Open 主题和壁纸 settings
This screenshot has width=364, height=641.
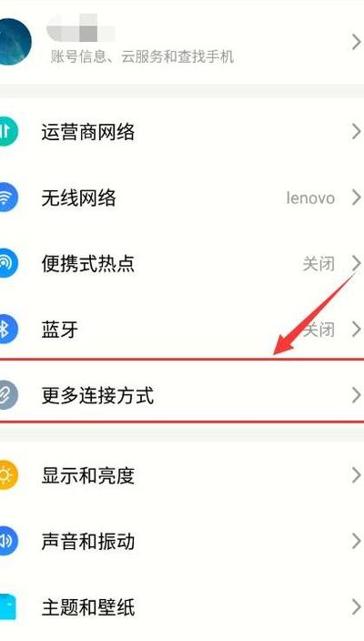click(182, 607)
